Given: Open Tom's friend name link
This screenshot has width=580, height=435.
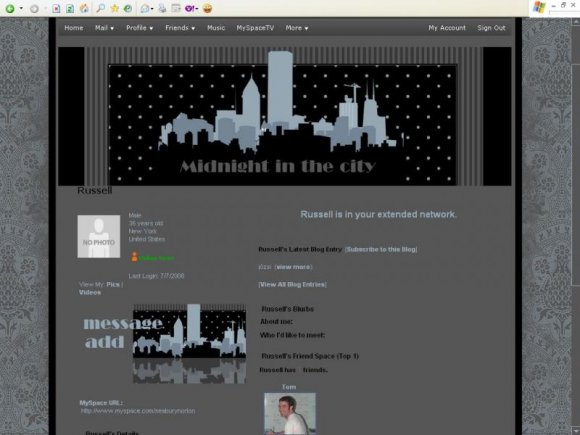Looking at the screenshot, I should pyautogui.click(x=289, y=387).
